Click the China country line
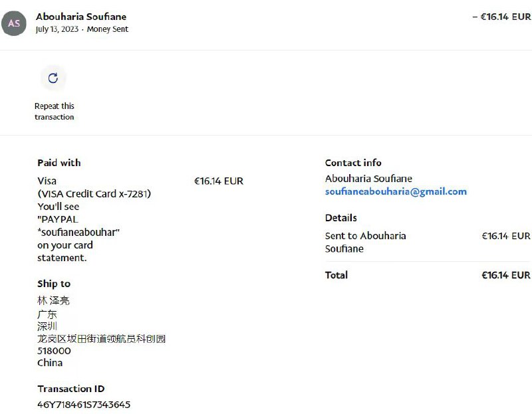Screen dimensions: 532x414 click(50, 363)
